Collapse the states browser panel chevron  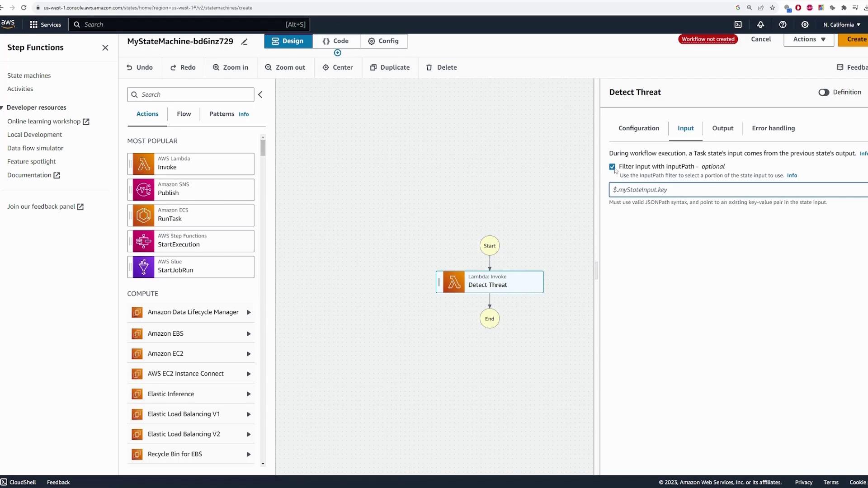click(x=260, y=94)
